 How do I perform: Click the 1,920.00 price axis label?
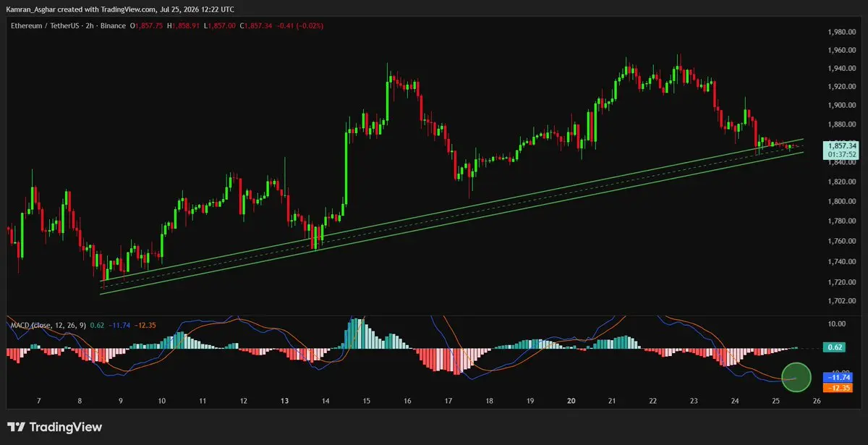point(842,87)
